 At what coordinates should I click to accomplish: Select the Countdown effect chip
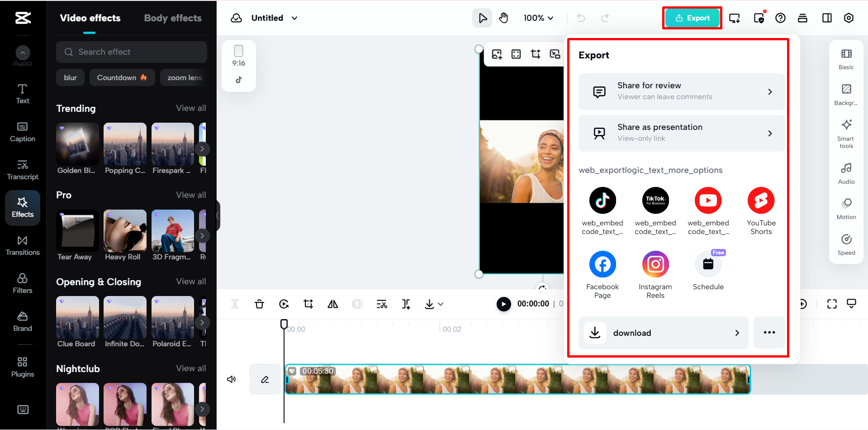pos(122,77)
